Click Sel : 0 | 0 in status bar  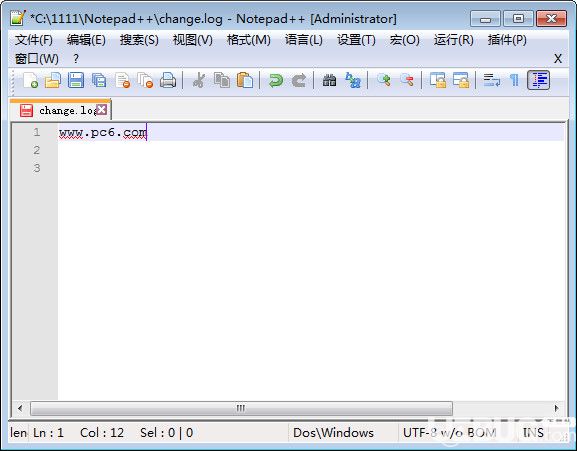(x=167, y=433)
